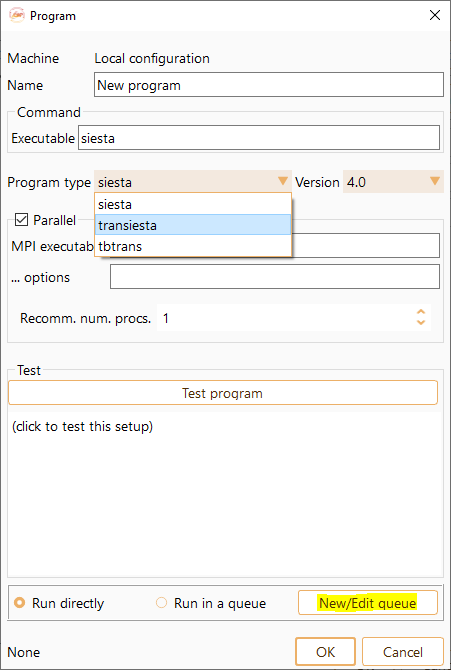451x670 pixels.
Task: Click the 'None' status text
Action: pos(24,652)
